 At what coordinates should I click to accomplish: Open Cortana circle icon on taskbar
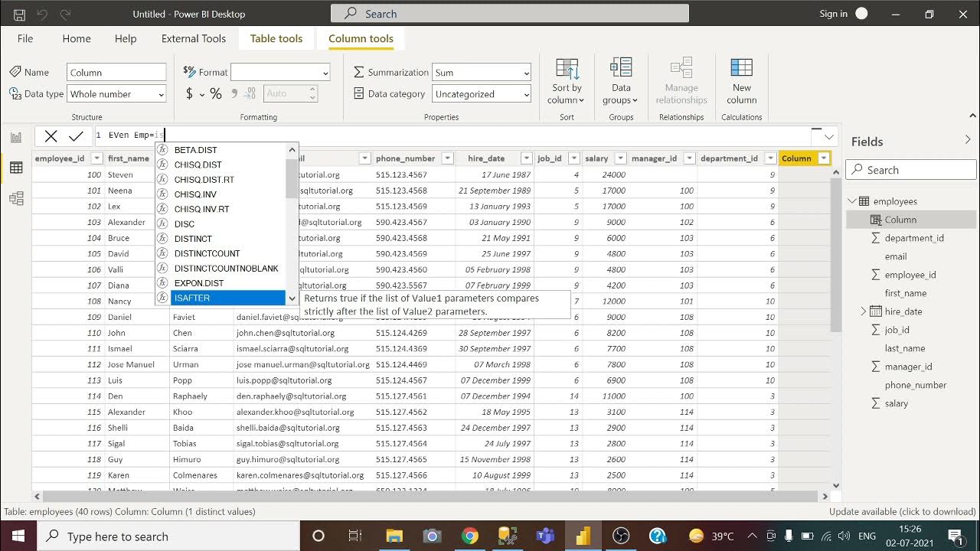(x=318, y=536)
